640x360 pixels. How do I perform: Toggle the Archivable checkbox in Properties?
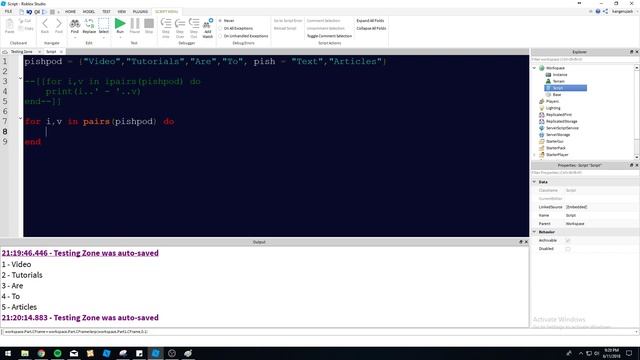[568, 240]
